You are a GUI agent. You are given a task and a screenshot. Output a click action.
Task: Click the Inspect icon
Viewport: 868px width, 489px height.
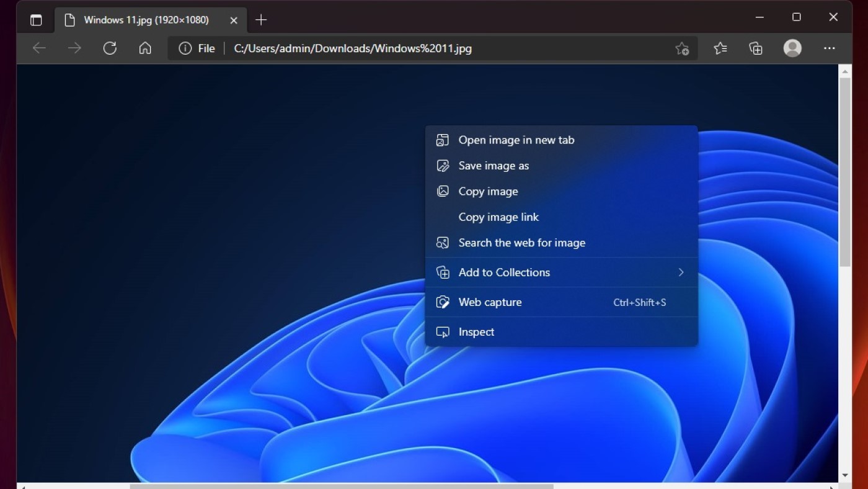(x=443, y=332)
